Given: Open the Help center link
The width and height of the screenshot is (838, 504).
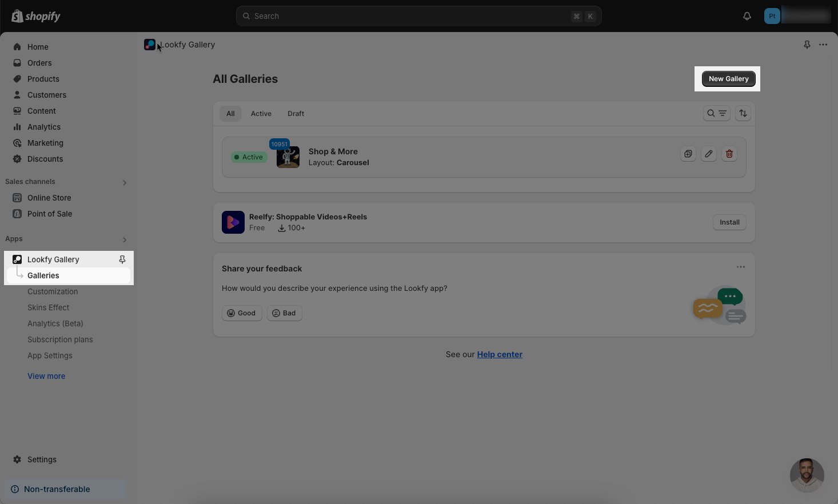Looking at the screenshot, I should click(500, 354).
